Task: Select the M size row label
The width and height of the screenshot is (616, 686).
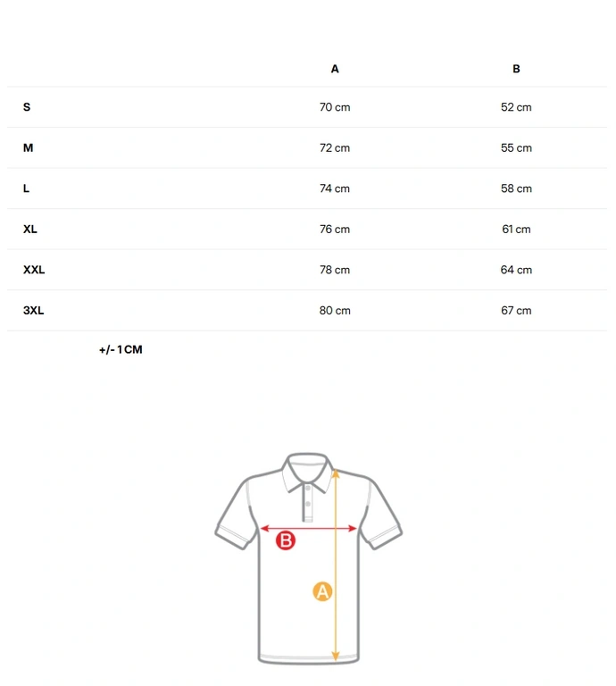Action: pyautogui.click(x=28, y=148)
